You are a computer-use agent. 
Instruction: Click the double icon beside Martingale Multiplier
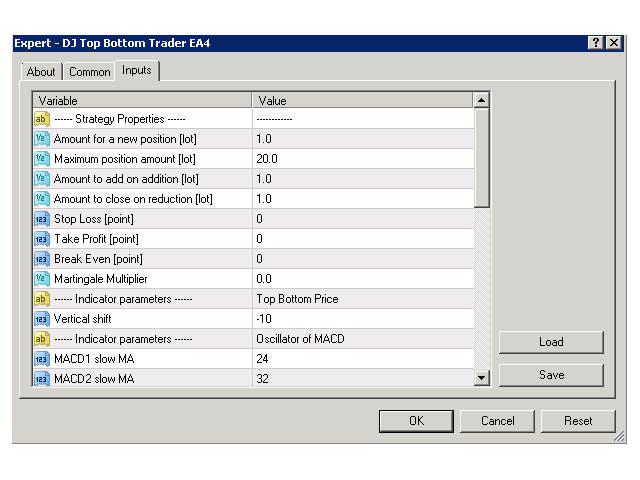pyautogui.click(x=42, y=279)
